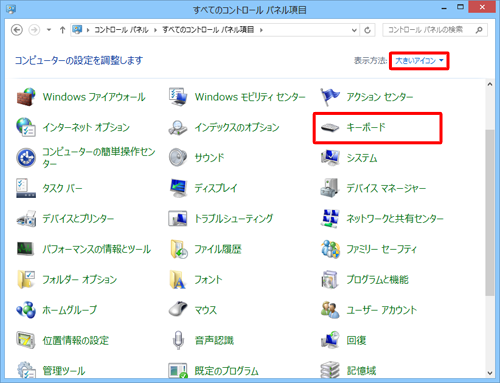Open the 回復 recovery icon
Screen dimensions: 500x383
pyautogui.click(x=330, y=340)
